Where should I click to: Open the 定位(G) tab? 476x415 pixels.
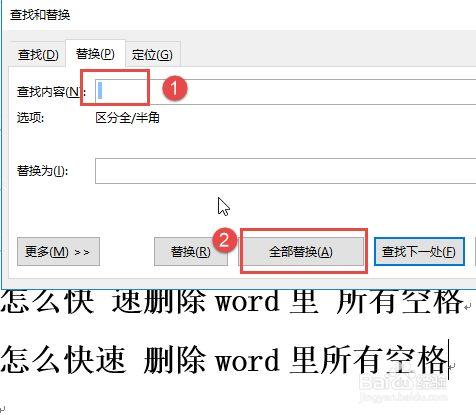152,55
